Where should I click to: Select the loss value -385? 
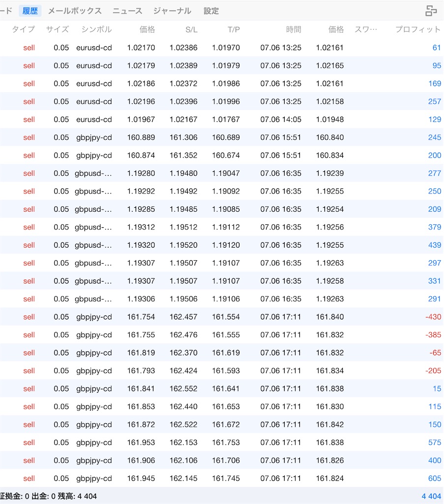(x=433, y=335)
